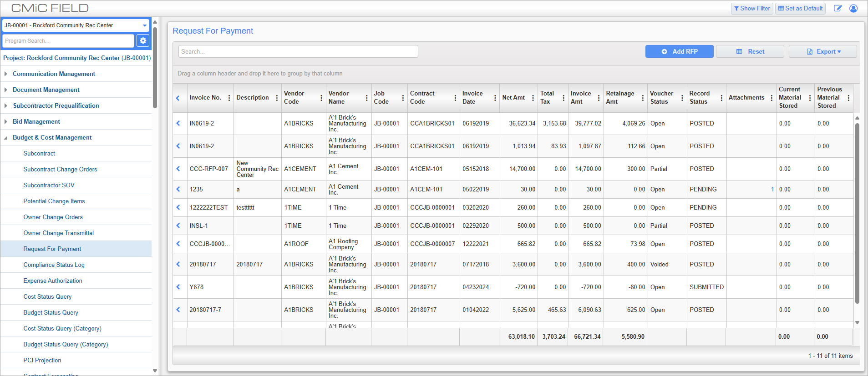Click the edit layout pencil icon
868x376 pixels.
point(838,8)
